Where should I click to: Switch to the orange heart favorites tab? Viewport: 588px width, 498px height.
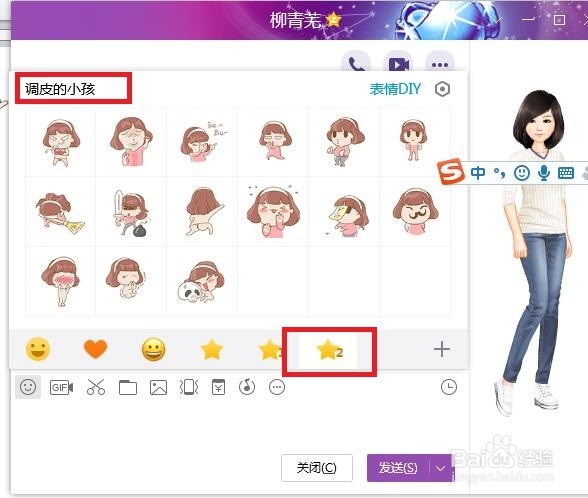(95, 349)
